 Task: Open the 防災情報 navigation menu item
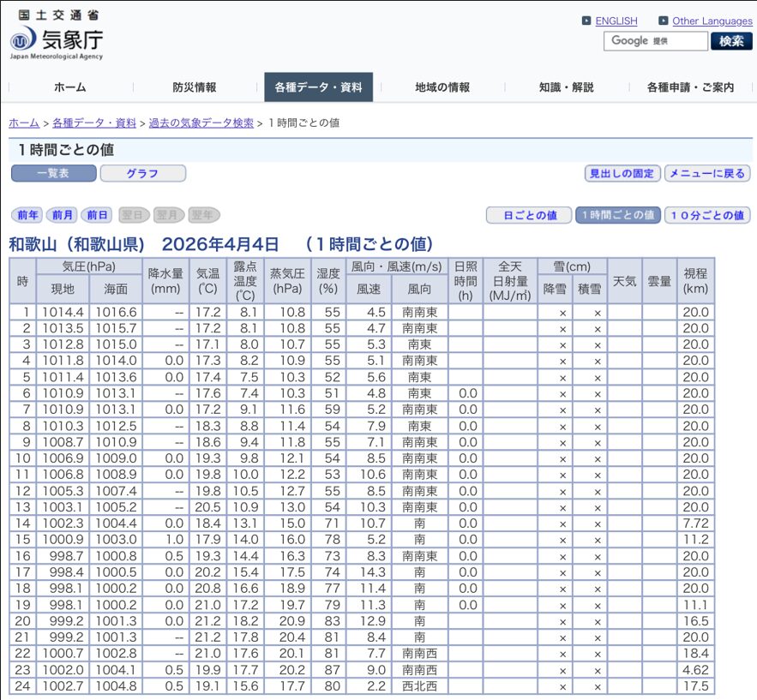point(195,87)
